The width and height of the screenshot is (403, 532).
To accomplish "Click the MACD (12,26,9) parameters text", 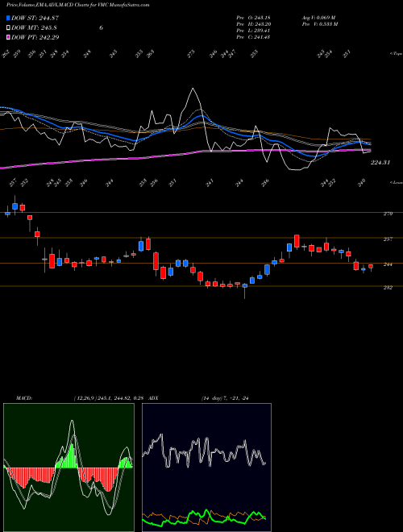I will (x=109, y=398).
